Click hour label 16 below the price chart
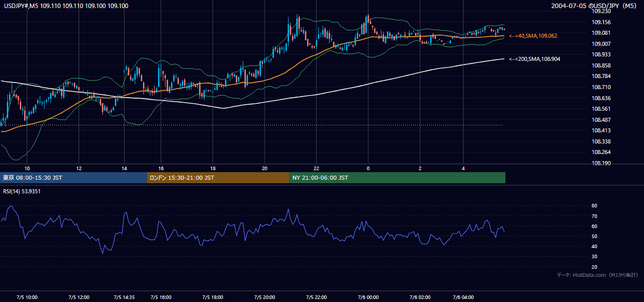The height and width of the screenshot is (302, 644). [x=161, y=168]
